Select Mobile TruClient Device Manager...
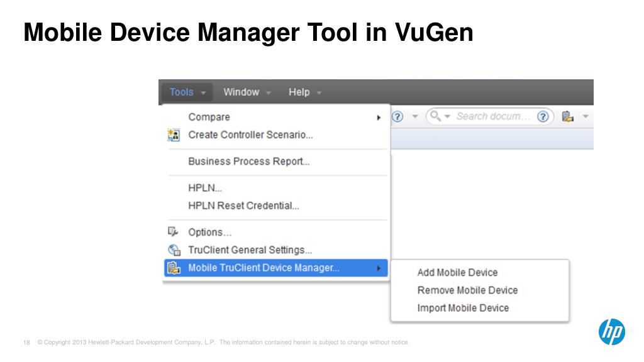The width and height of the screenshot is (644, 362). (275, 268)
